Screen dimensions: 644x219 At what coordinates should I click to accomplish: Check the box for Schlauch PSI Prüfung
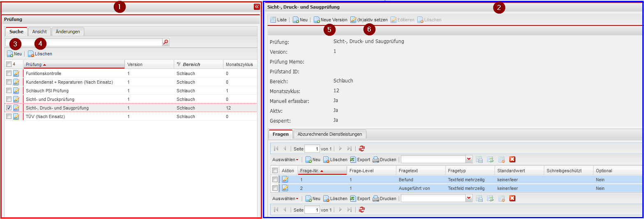click(x=9, y=91)
